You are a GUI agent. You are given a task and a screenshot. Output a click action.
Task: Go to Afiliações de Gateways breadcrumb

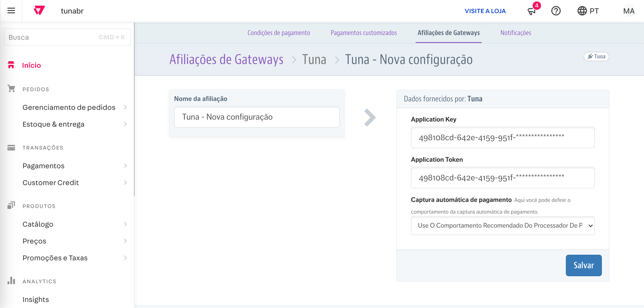point(226,60)
